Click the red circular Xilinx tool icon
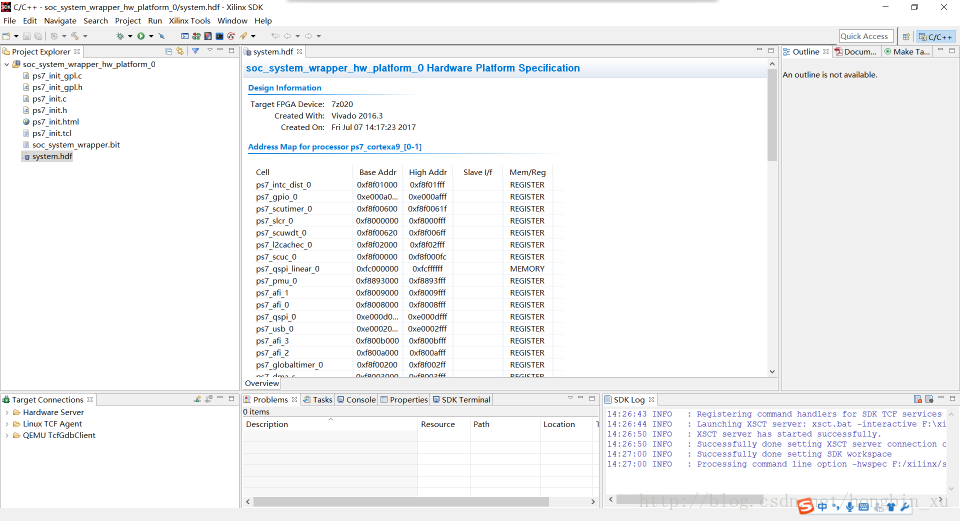 [x=231, y=36]
